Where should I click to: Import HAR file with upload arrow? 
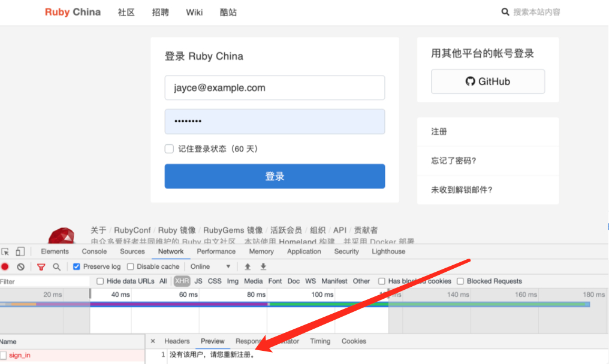[x=248, y=266]
